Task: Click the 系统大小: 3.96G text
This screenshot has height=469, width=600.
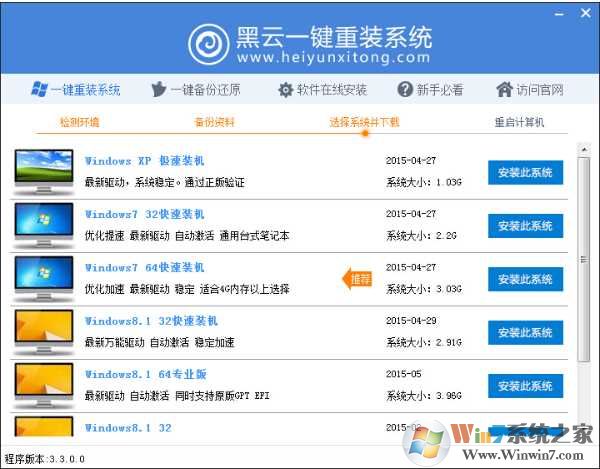Action: pyautogui.click(x=424, y=396)
